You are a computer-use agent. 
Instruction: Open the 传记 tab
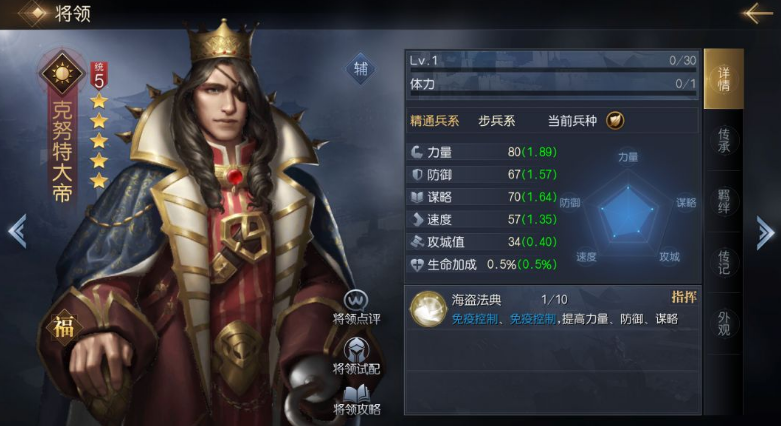(x=723, y=262)
